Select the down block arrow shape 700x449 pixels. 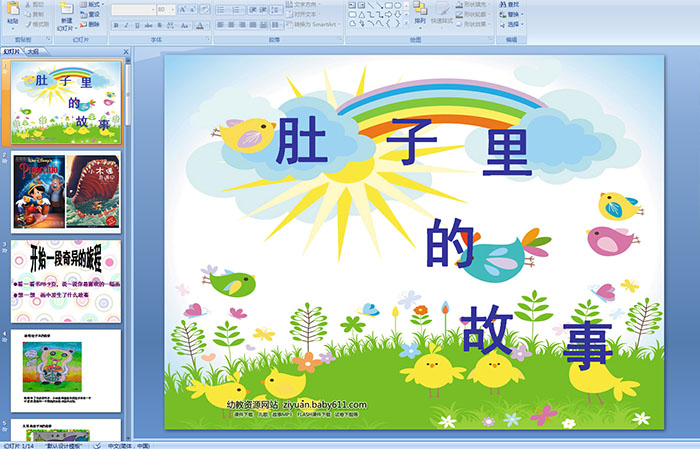[397, 14]
